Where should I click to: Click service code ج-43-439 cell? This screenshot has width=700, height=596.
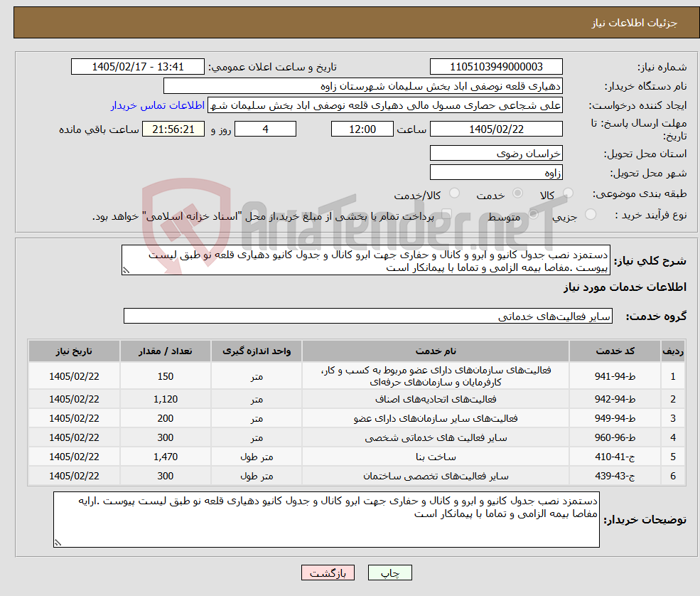pyautogui.click(x=615, y=476)
